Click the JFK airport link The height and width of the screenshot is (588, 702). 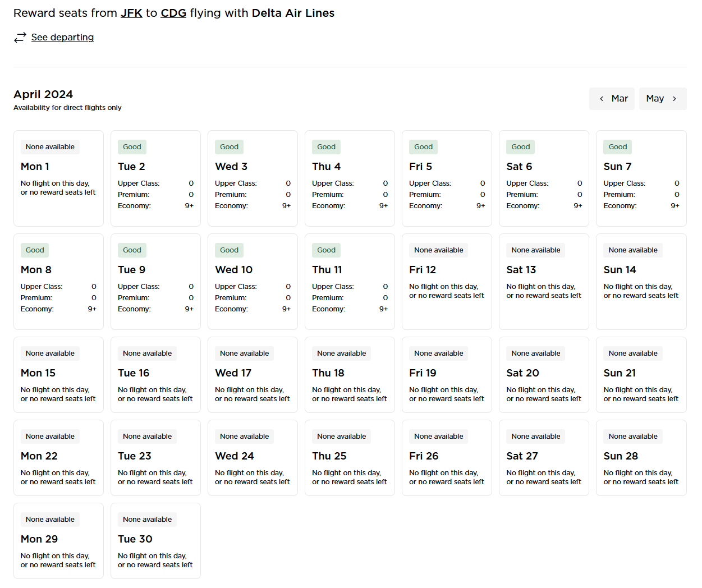coord(131,13)
